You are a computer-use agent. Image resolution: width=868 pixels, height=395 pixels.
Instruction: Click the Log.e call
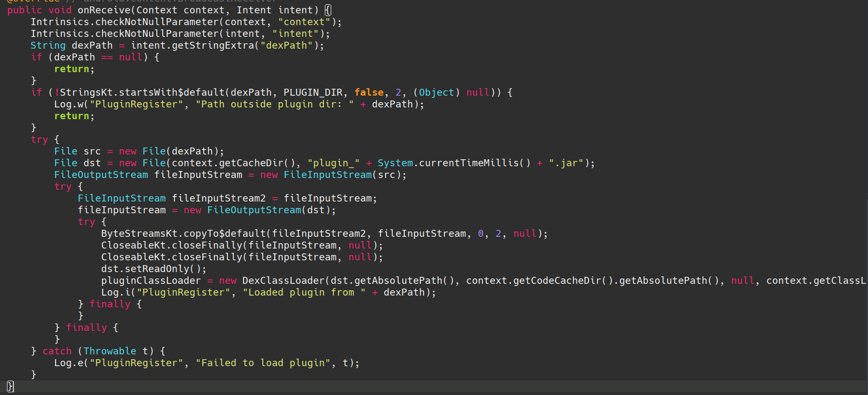click(68, 363)
